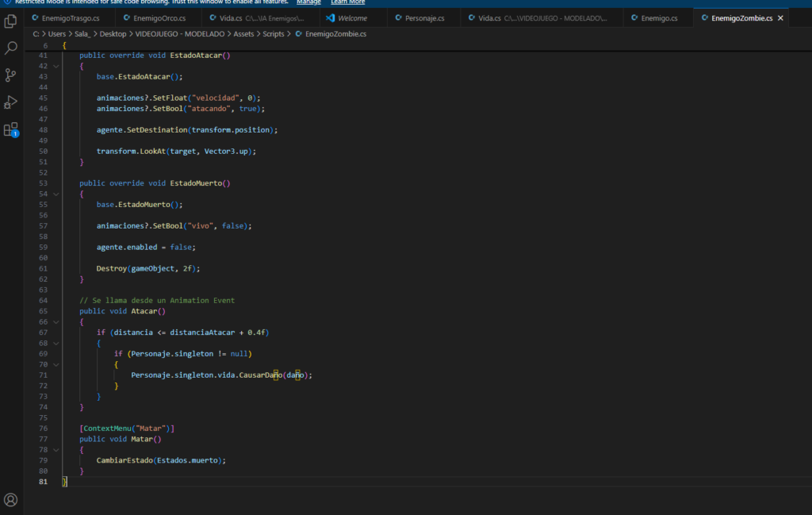Click EstadoMuerto method name on line 53
The height and width of the screenshot is (515, 812).
[x=196, y=183]
